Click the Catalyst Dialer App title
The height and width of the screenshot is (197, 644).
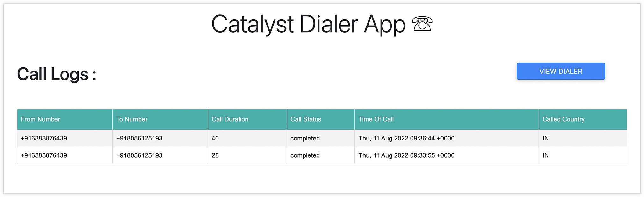pos(308,24)
